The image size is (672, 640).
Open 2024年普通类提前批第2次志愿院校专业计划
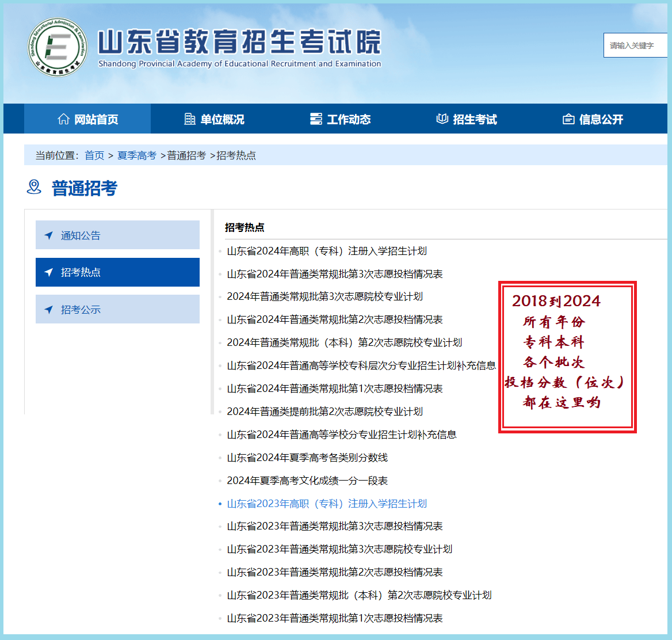(x=325, y=412)
